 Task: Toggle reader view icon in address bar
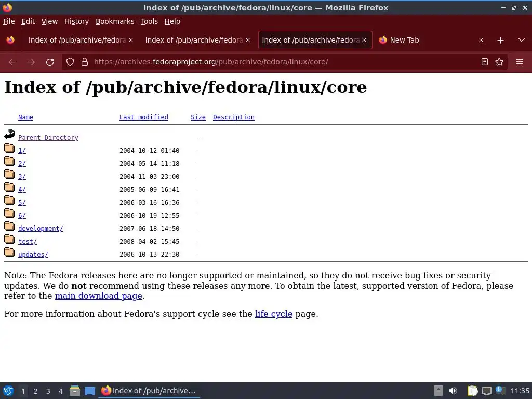tap(485, 62)
